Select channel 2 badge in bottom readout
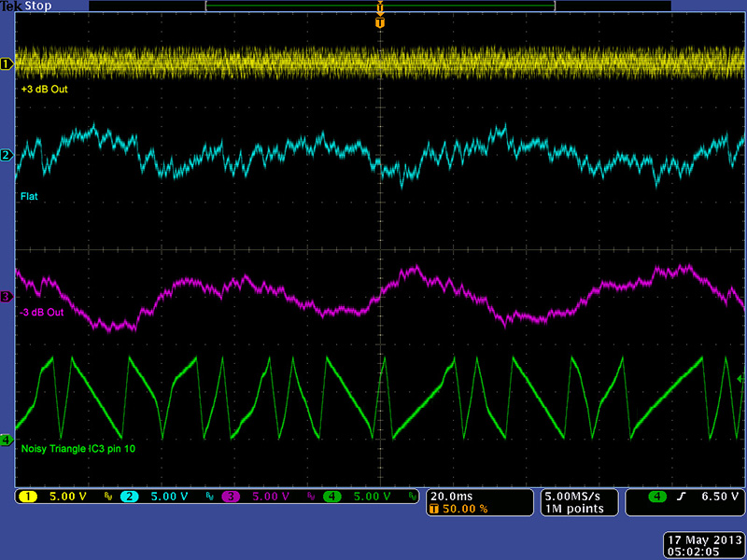747x560 pixels. (132, 497)
